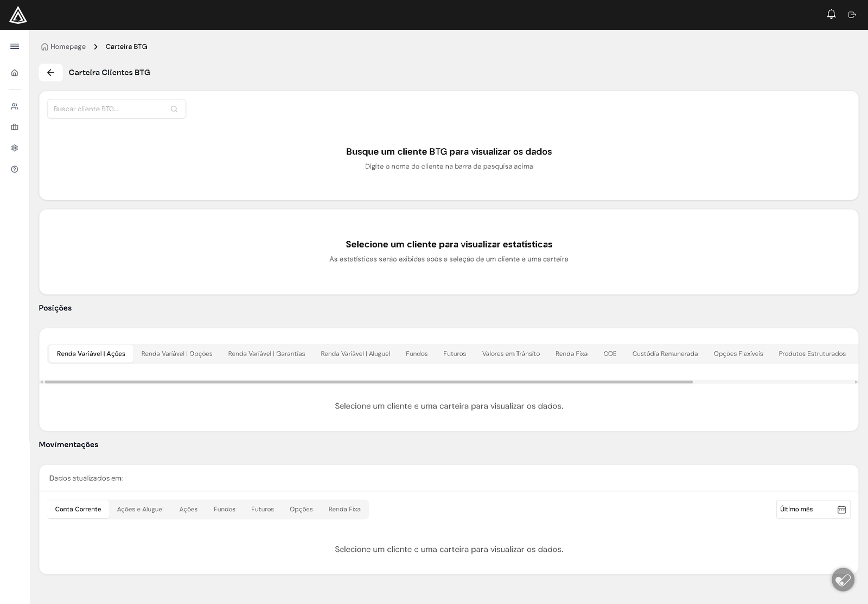Click the magnifier icon in the search bar
Image resolution: width=868 pixels, height=604 pixels.
coord(174,109)
